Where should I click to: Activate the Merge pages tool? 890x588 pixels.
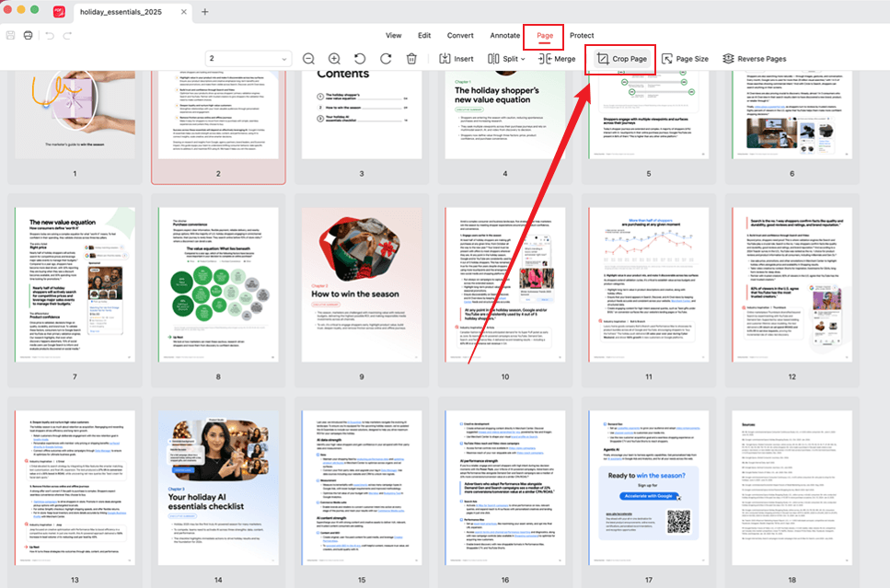(x=557, y=58)
